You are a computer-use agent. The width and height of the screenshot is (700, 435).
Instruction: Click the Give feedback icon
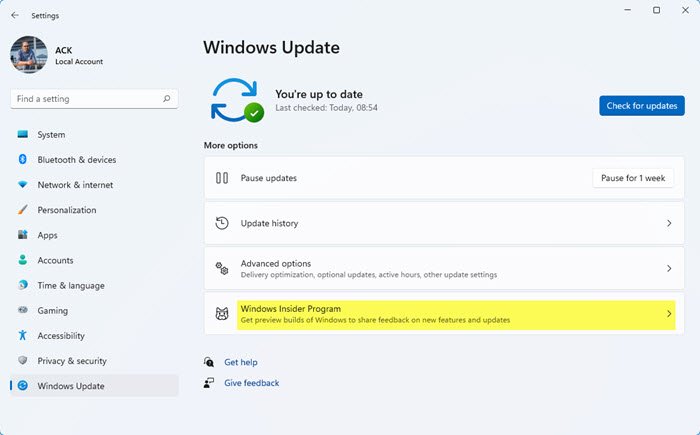pos(209,383)
